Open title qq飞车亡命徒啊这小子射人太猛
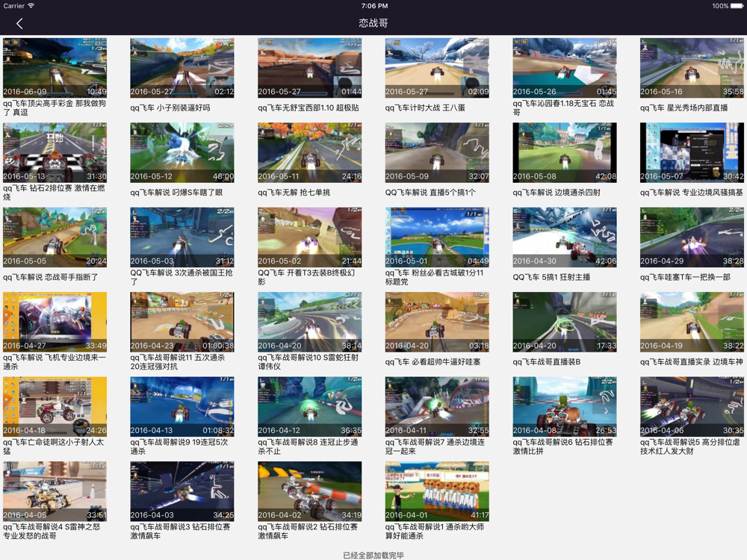The height and width of the screenshot is (560, 747). (x=53, y=447)
